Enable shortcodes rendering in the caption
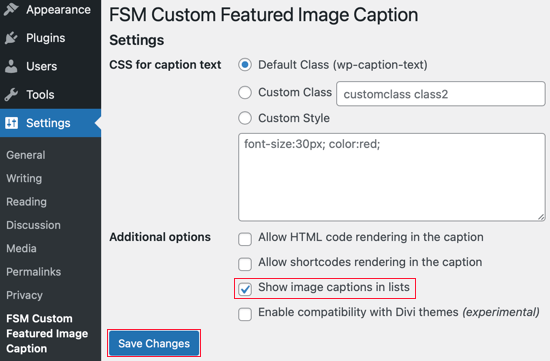This screenshot has height=361, width=550. 245,264
